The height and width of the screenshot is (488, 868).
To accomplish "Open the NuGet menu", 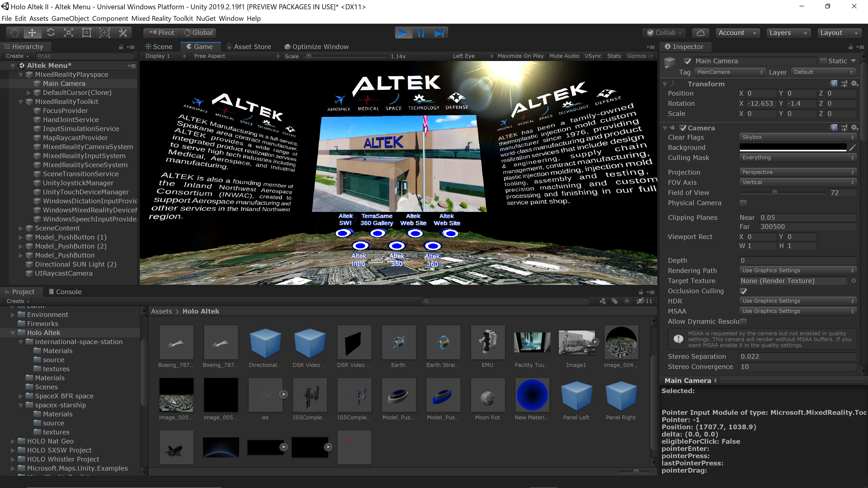I will tap(206, 19).
